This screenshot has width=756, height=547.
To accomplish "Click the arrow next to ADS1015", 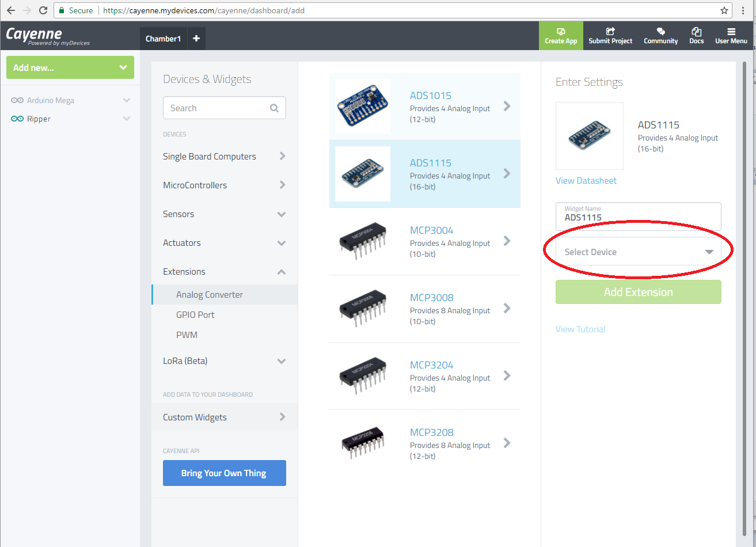I will click(507, 106).
